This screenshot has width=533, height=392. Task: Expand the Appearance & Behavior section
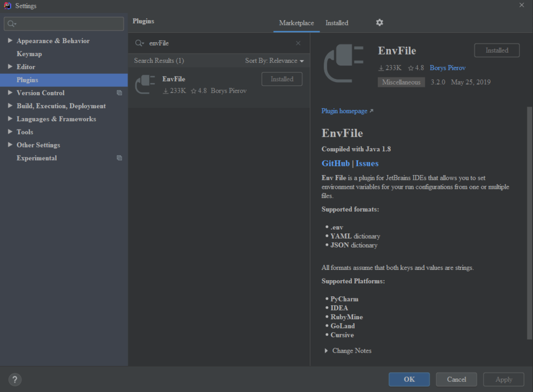(x=10, y=41)
